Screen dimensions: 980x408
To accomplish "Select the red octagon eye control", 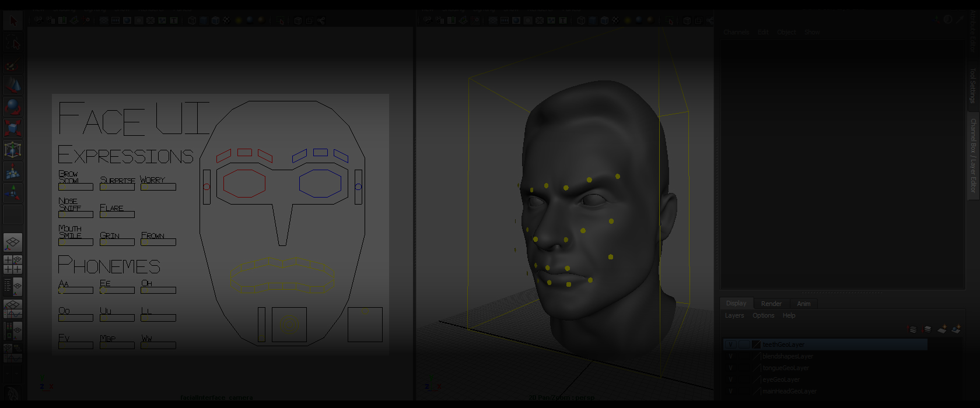I will 244,183.
